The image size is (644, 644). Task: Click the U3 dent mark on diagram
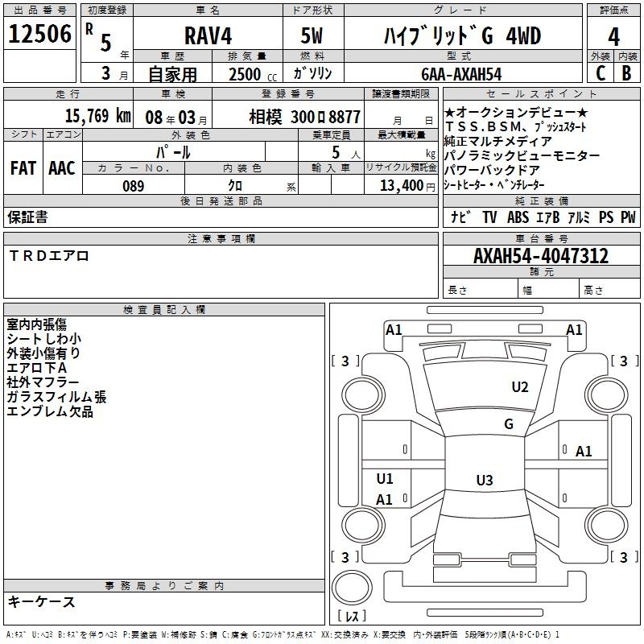[484, 481]
